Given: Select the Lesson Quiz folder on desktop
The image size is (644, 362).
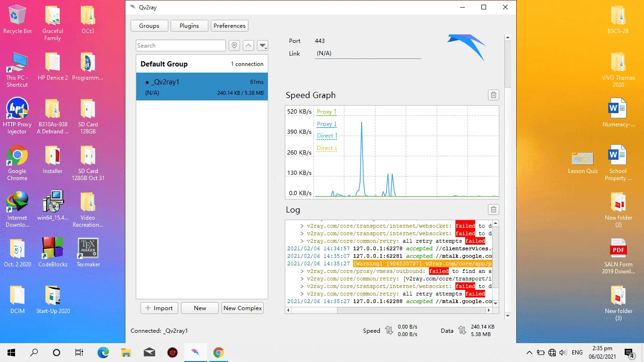Looking at the screenshot, I should click(x=583, y=163).
